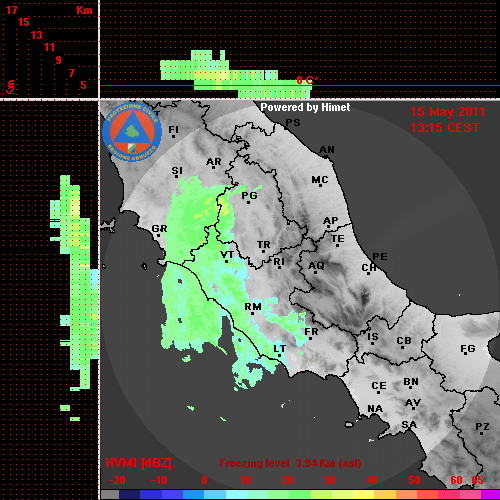The width and height of the screenshot is (500, 500).
Task: Click the FI city label on the map
Action: [x=173, y=129]
